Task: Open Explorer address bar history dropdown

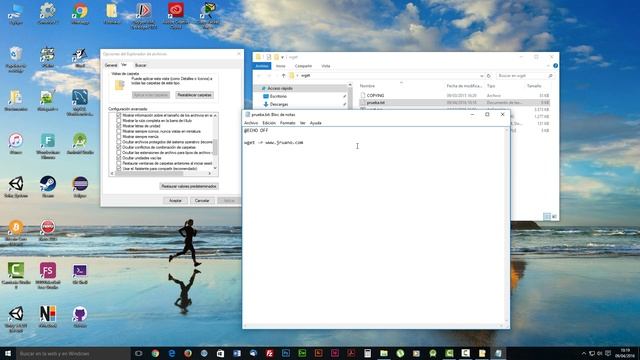Action: point(482,76)
